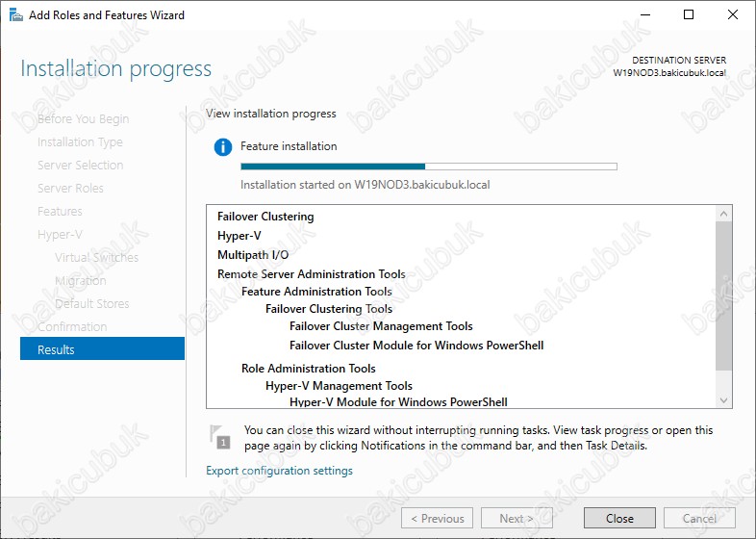This screenshot has width=756, height=539.
Task: Close the wizard with the X button
Action: [x=733, y=15]
